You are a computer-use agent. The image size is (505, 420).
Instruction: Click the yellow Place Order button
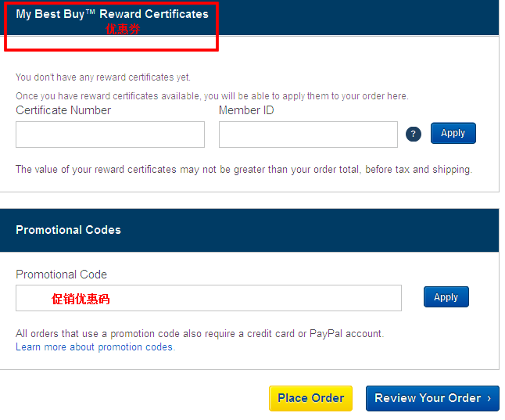click(x=311, y=398)
